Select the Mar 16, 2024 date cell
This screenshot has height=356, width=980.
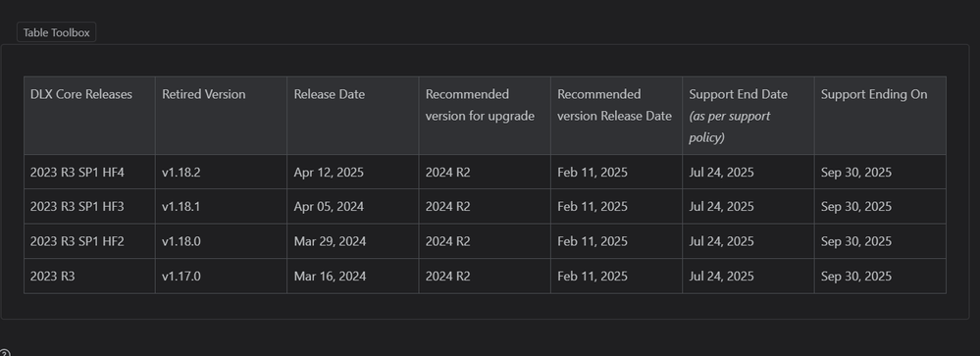(353, 276)
